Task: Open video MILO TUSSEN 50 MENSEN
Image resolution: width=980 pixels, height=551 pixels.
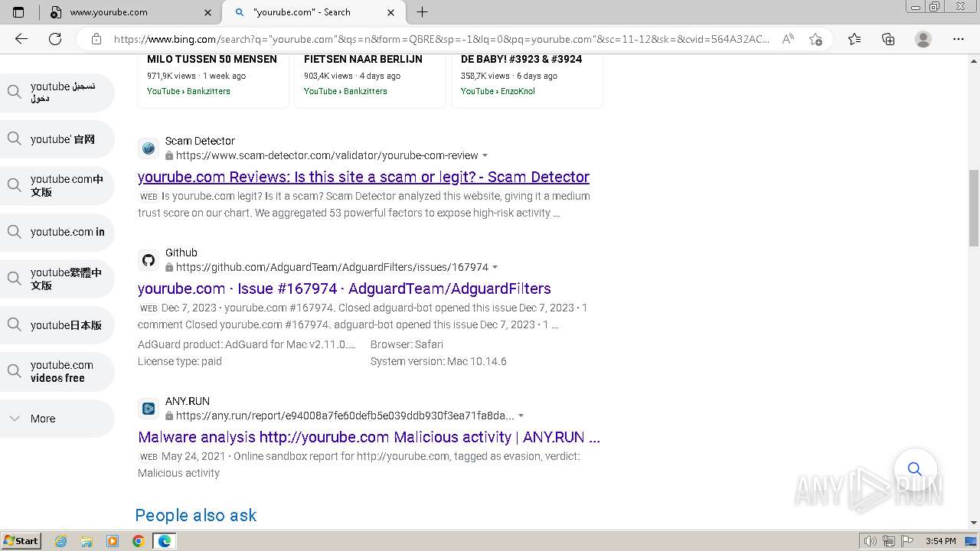Action: point(212,59)
